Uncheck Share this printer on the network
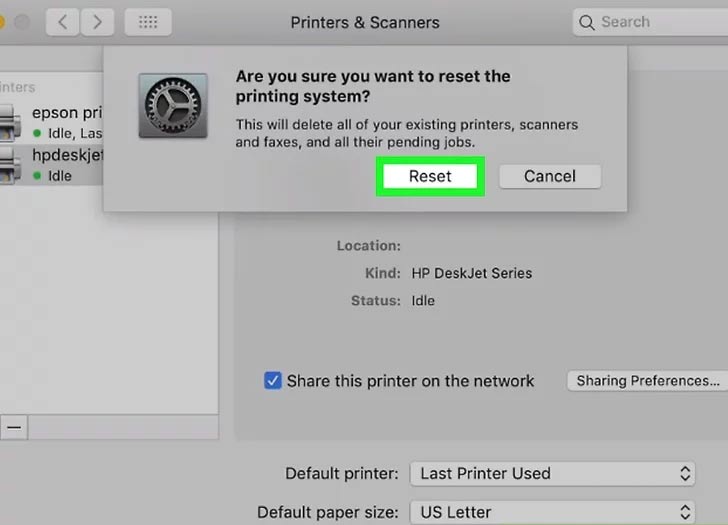 coord(272,381)
